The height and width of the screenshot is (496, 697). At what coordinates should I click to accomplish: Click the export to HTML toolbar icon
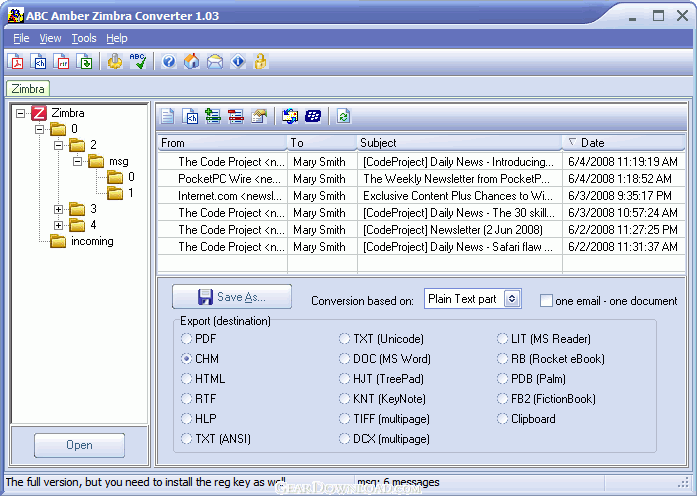point(39,61)
